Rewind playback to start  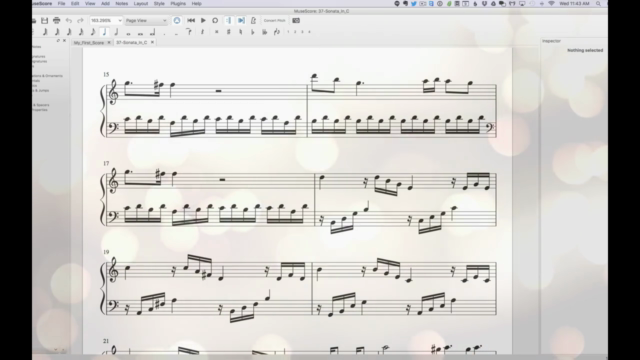pyautogui.click(x=191, y=20)
